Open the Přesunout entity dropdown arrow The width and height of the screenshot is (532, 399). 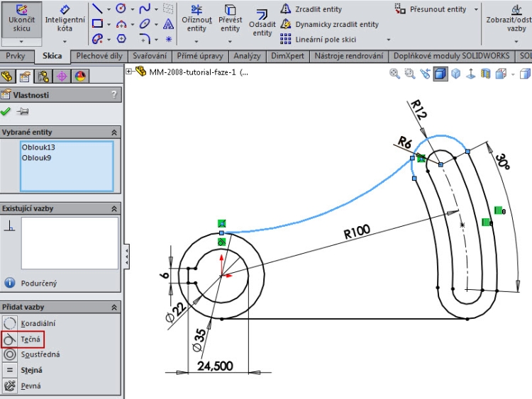click(476, 9)
